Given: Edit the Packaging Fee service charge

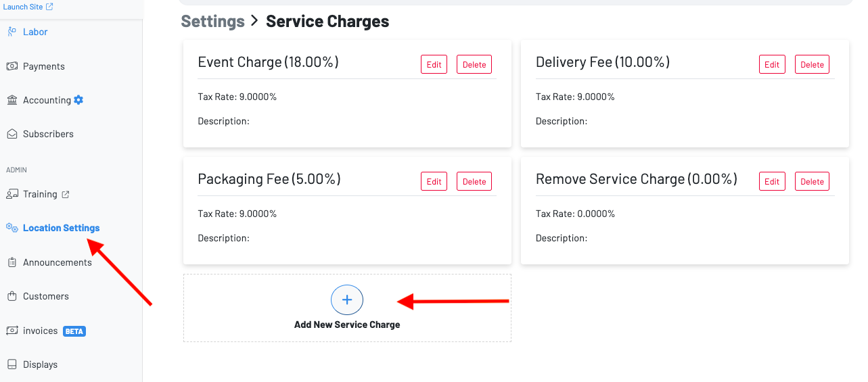Looking at the screenshot, I should pos(434,181).
